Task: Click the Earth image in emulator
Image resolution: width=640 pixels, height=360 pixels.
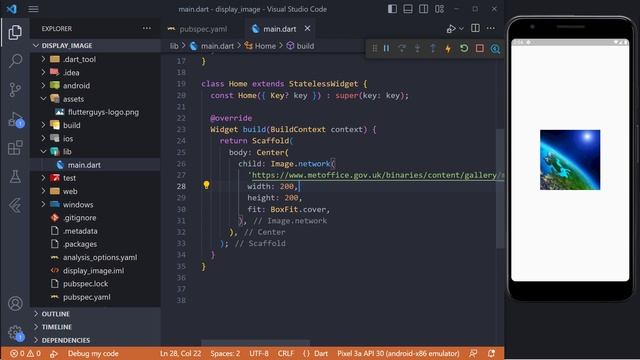Action: point(570,160)
